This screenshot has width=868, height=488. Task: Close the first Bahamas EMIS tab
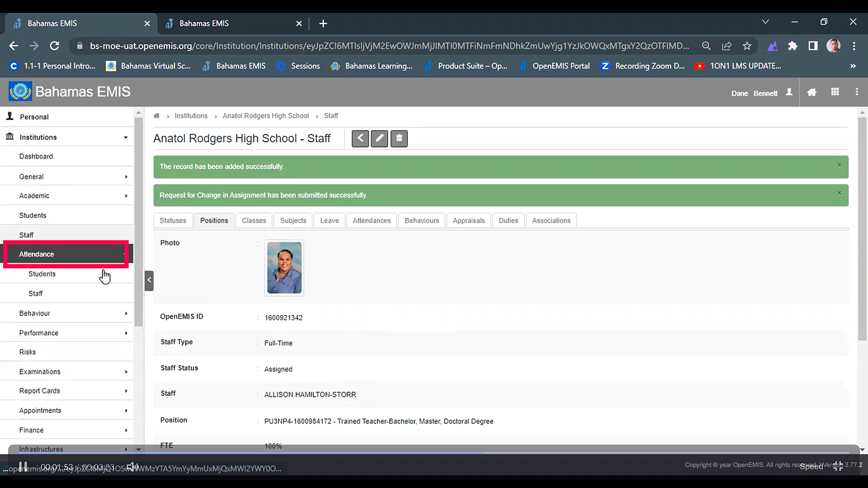pyautogui.click(x=147, y=23)
